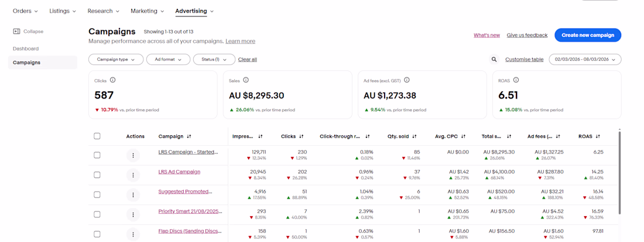Click Create new campaign button
The image size is (644, 242).
tap(588, 35)
